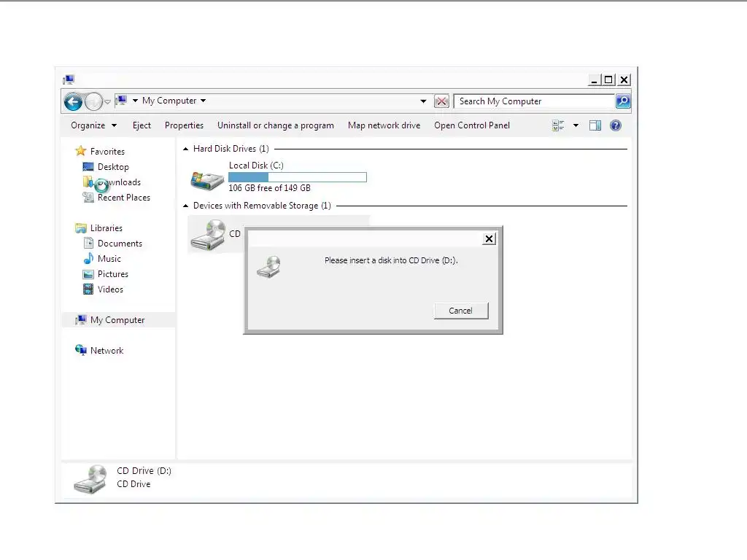Open Recent Places
The image size is (747, 560).
pyautogui.click(x=124, y=198)
